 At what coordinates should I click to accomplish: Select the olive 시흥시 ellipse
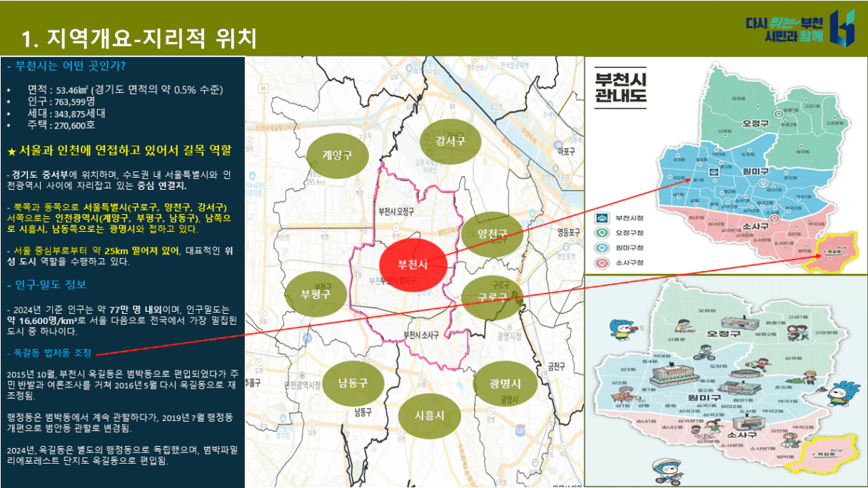[429, 415]
